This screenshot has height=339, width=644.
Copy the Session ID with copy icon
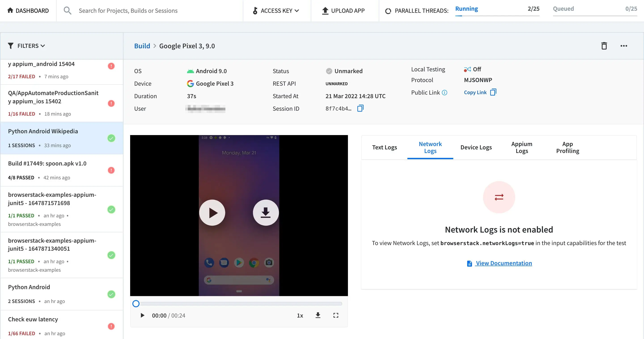[360, 108]
